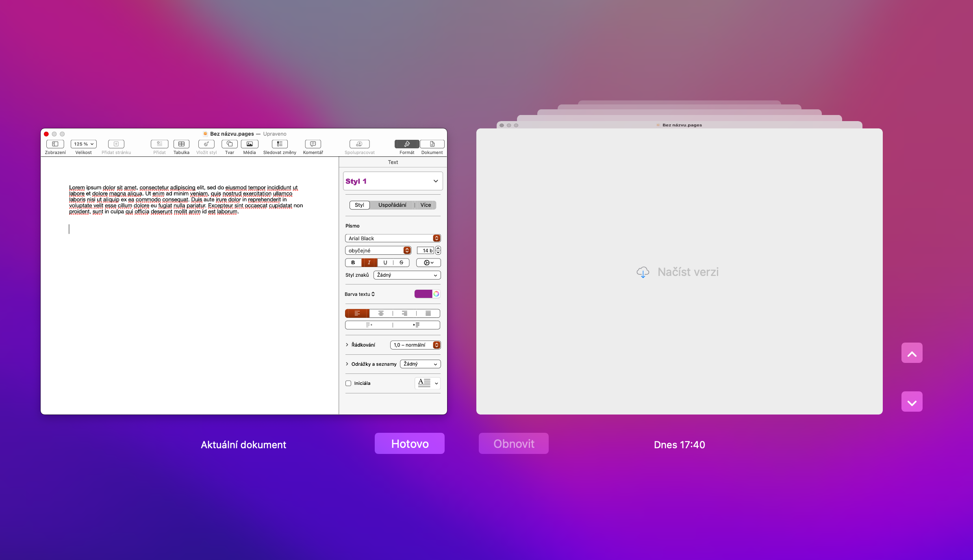
Task: Open the Styl 1 paragraph style dropdown
Action: (392, 181)
